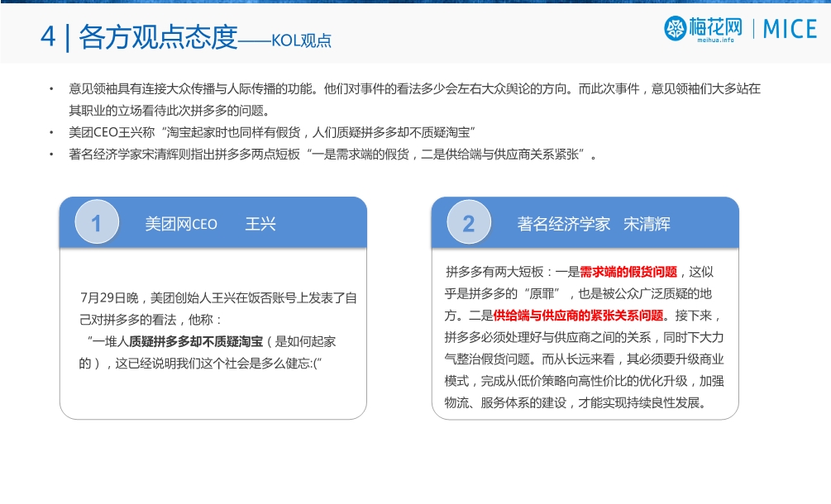Select header text 美团网CEO
This screenshot has height=504, width=831.
pyautogui.click(x=181, y=224)
